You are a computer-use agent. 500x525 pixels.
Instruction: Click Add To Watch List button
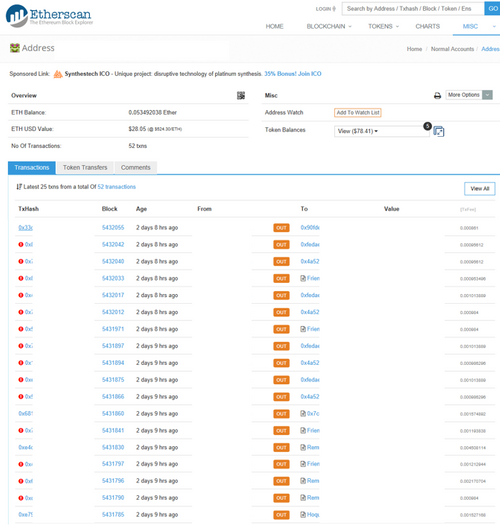tap(358, 113)
